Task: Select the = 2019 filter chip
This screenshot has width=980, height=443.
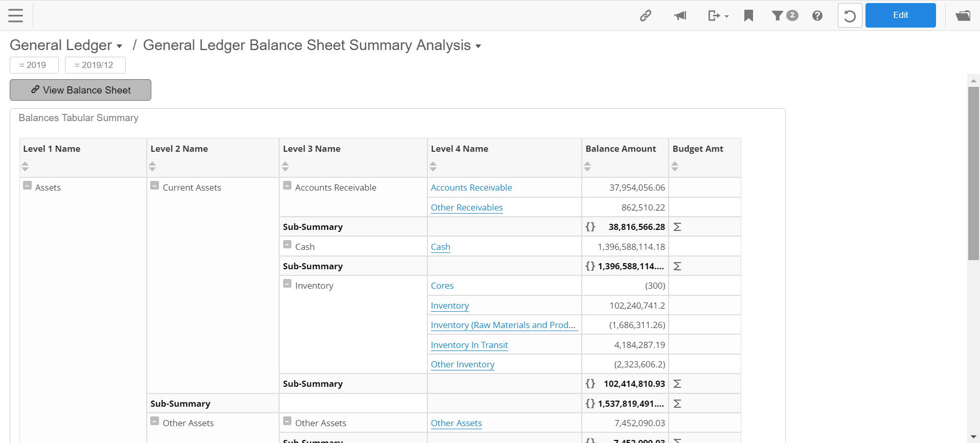Action: tap(34, 65)
